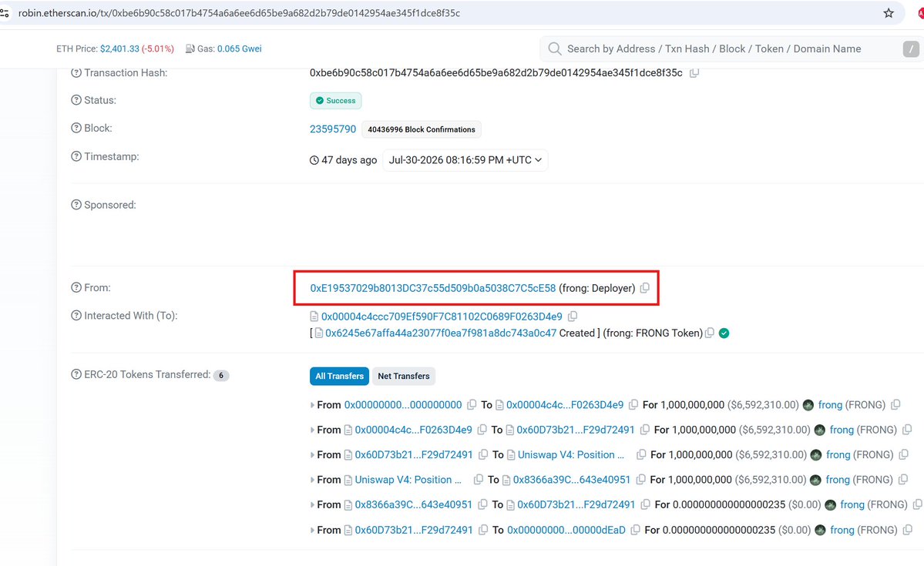
Task: Expand transfer from 0x60D73b21 to Uniswap V4
Action: tap(312, 454)
